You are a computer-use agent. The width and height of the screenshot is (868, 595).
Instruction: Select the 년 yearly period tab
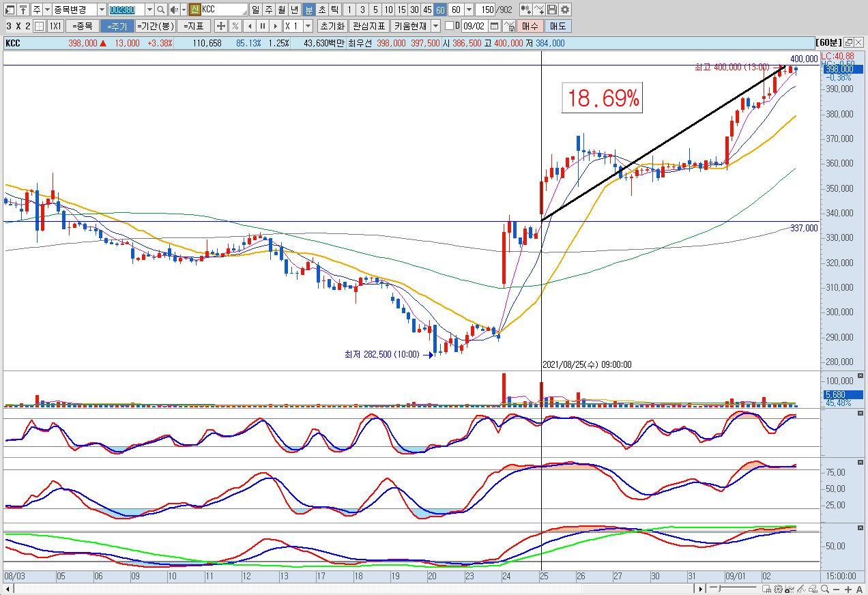pos(294,10)
